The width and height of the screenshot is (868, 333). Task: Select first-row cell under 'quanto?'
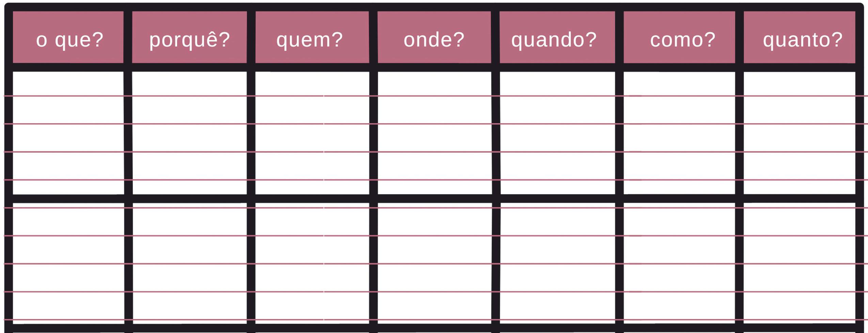click(800, 133)
